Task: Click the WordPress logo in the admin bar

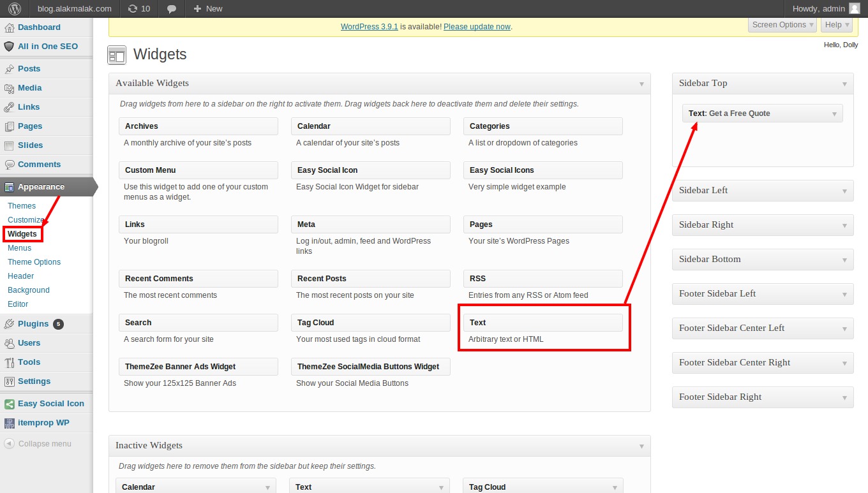Action: click(13, 8)
